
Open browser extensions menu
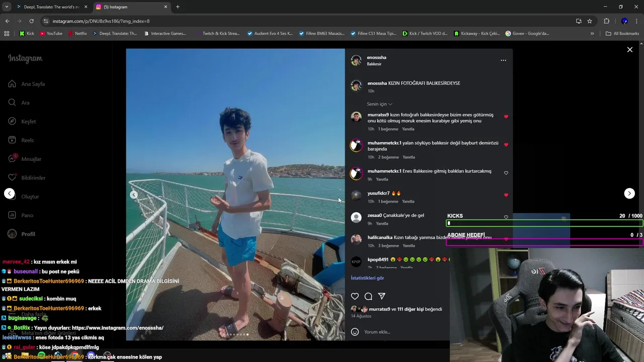pyautogui.click(x=606, y=21)
